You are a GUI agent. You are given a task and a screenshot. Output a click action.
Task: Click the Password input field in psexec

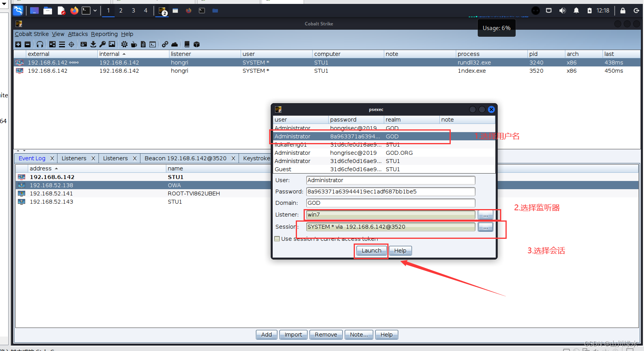point(390,192)
